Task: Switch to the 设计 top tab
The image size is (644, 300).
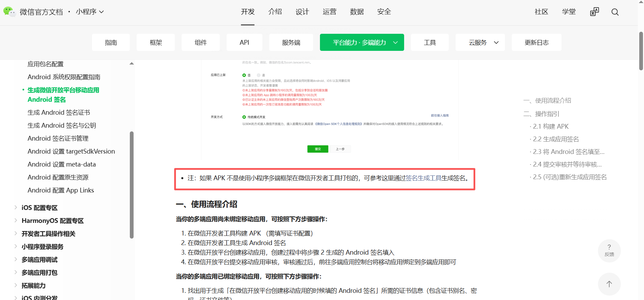Action: tap(302, 12)
